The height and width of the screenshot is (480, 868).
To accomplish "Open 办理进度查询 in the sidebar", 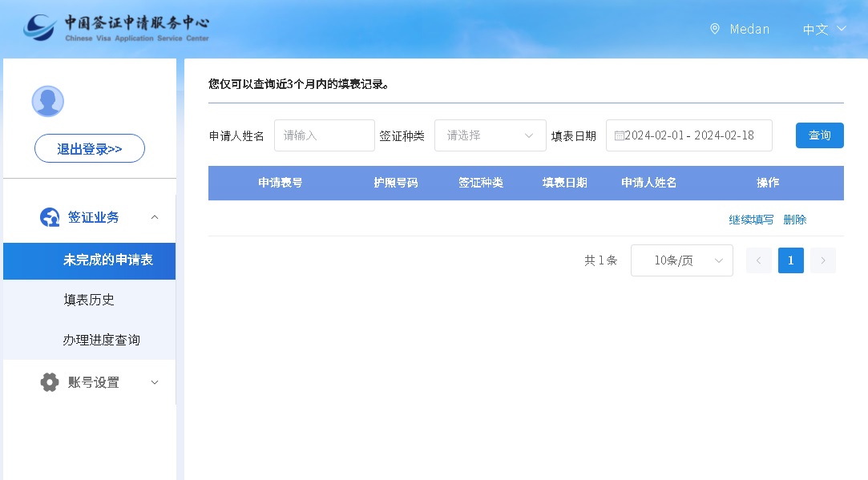I will (x=101, y=340).
